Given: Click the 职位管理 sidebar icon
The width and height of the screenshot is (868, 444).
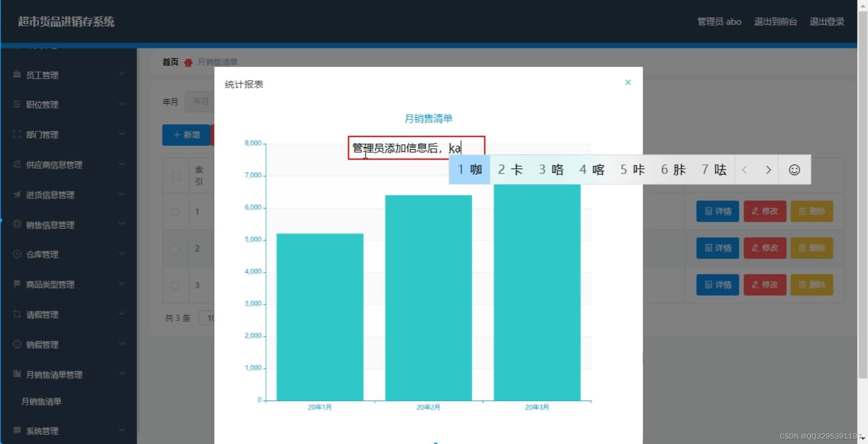Looking at the screenshot, I should pyautogui.click(x=17, y=104).
